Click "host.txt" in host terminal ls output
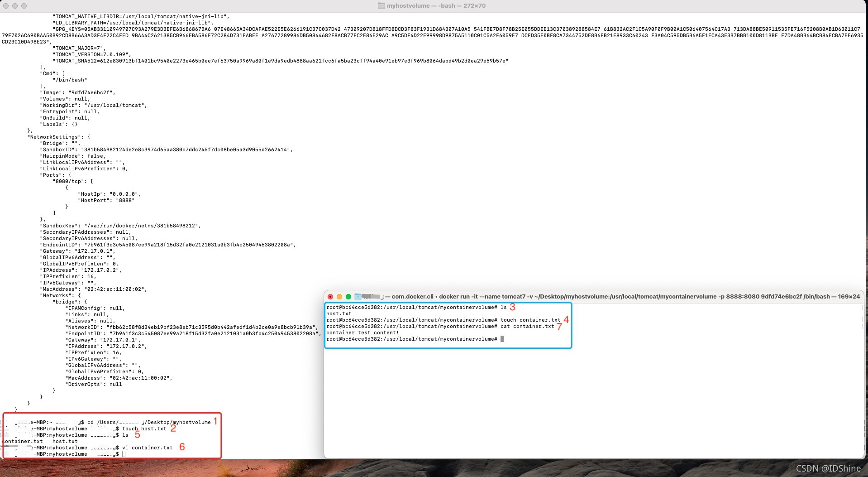 (x=65, y=441)
